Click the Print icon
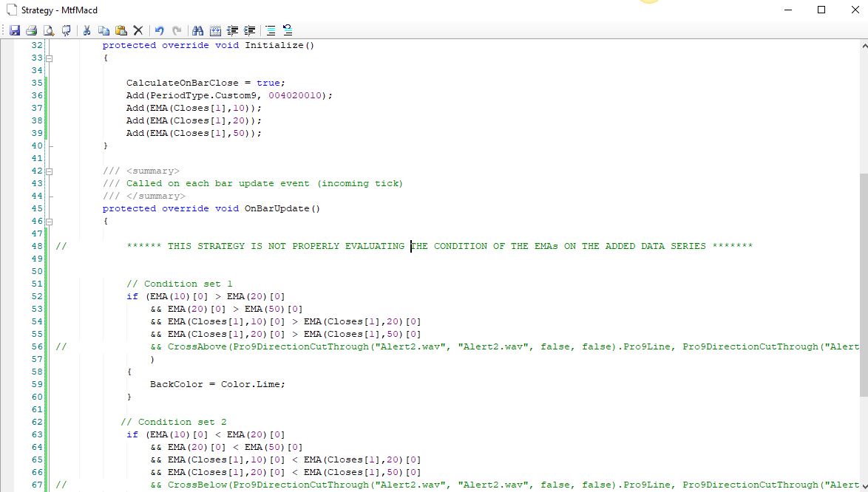This screenshot has height=492, width=868. click(32, 30)
